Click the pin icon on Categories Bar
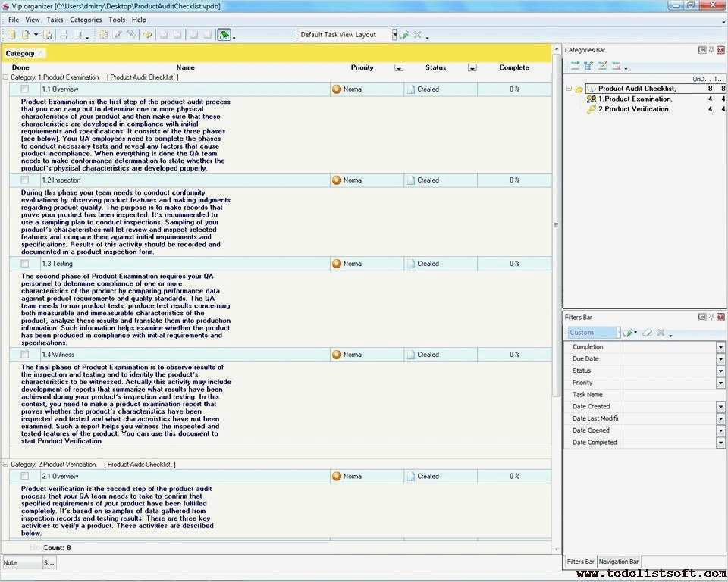 pos(711,50)
